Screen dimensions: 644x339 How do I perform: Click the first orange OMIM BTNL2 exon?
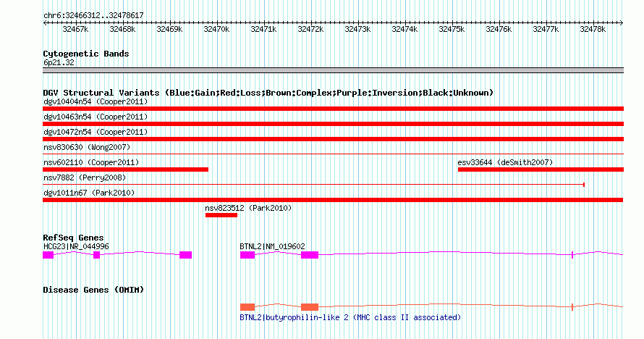(247, 307)
